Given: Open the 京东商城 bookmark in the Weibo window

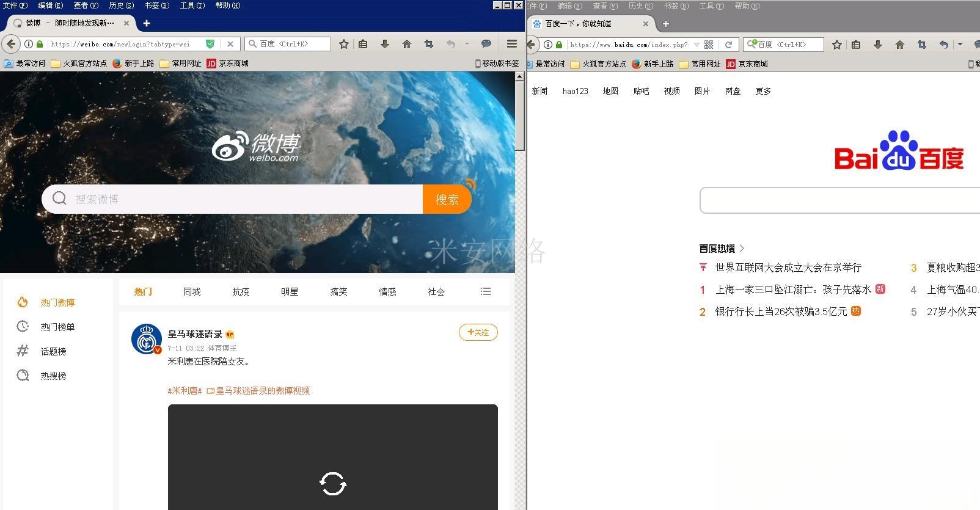Looking at the screenshot, I should coord(228,63).
